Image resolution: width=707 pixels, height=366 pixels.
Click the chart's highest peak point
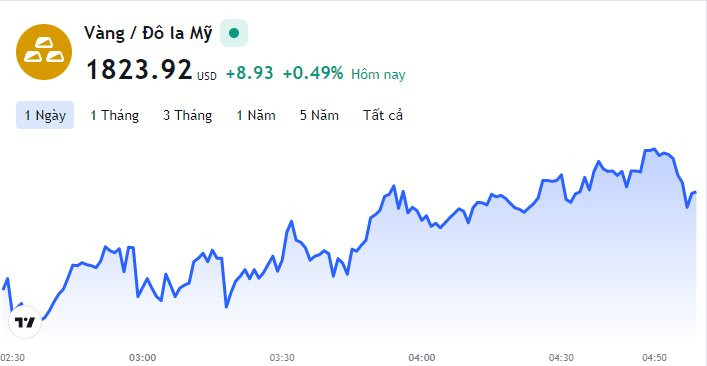[654, 149]
